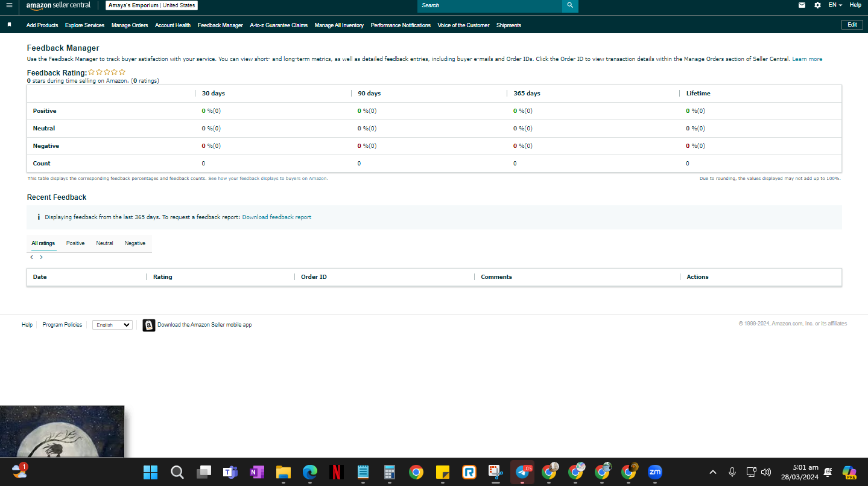Click the microphone tray icon
Image resolution: width=868 pixels, height=486 pixels.
click(732, 472)
